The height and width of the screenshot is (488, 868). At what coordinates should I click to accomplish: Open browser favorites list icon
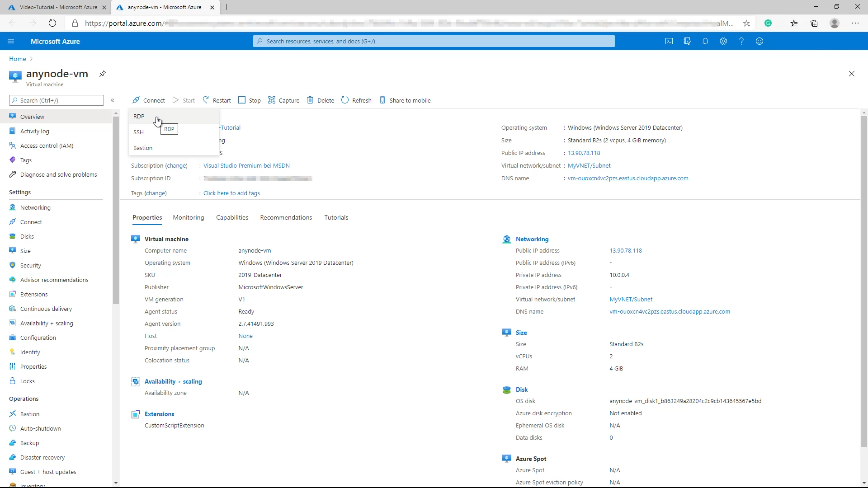[794, 23]
